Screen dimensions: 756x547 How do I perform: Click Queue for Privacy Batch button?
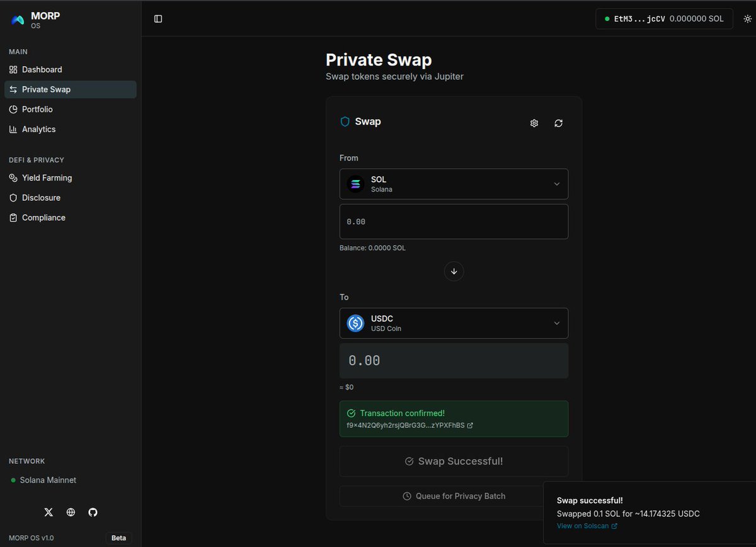tap(454, 496)
